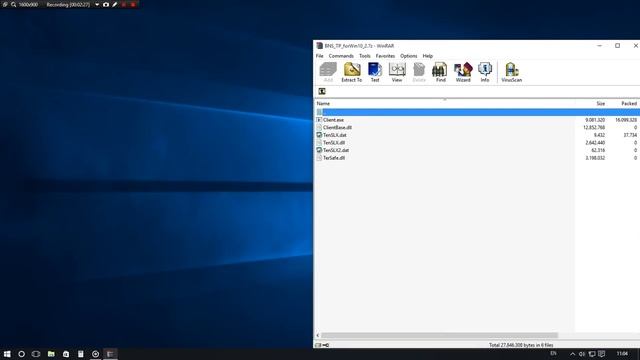Select the ClientBase.dll file
Image resolution: width=640 pixels, height=360 pixels.
(337, 128)
